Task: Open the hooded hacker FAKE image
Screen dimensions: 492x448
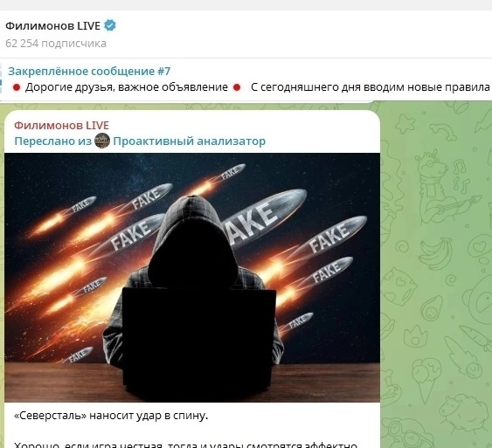Action: pos(192,278)
